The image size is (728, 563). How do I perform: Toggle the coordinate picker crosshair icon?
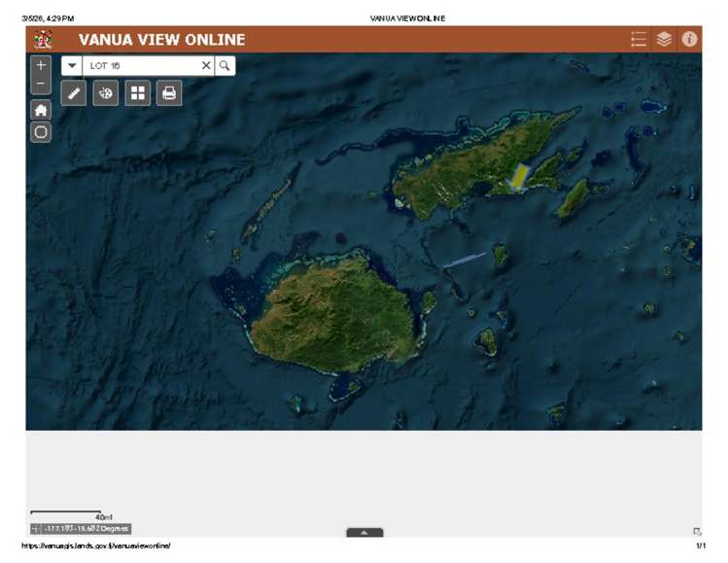point(36,529)
